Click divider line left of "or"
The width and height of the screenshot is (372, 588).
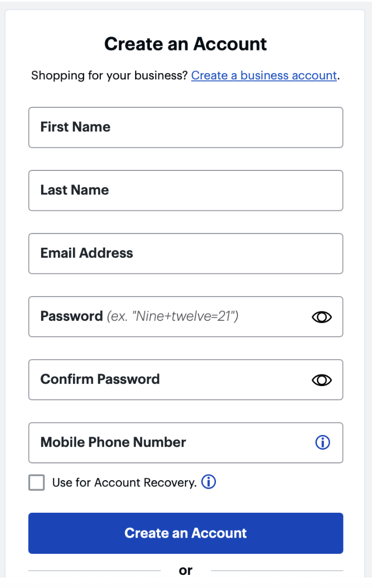(95, 571)
